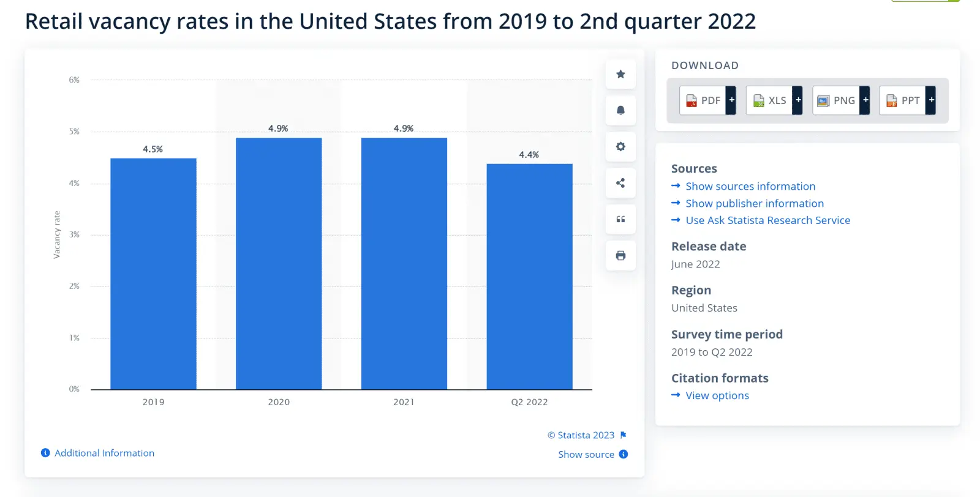Click the flag icon beside Statista 2023
Screen dimensions: 980x497
tap(624, 435)
